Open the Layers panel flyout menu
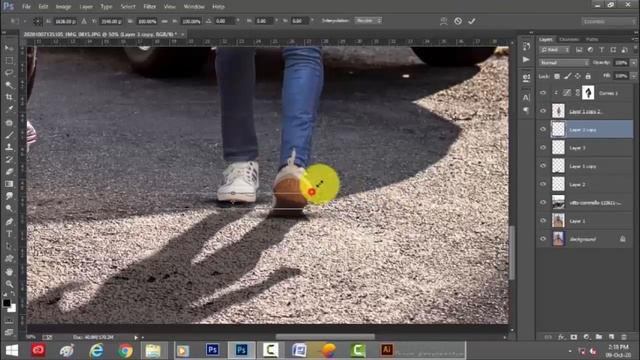The image size is (640, 360). point(634,39)
